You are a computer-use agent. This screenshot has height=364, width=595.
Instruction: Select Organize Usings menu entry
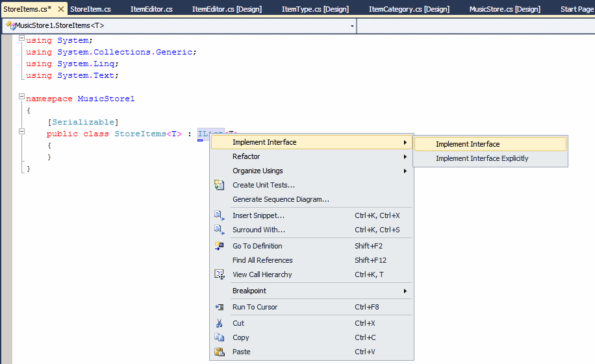(312, 171)
